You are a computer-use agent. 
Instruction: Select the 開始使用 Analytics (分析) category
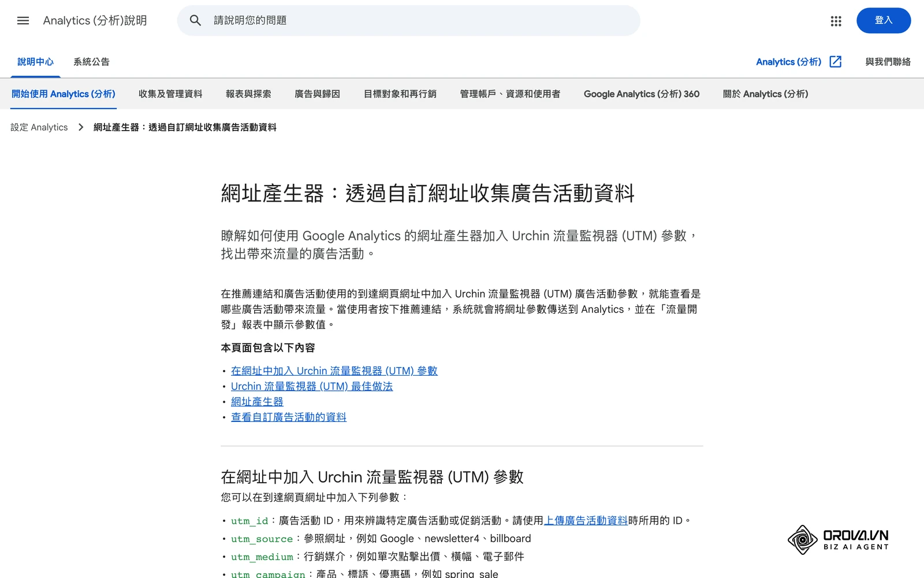point(64,94)
